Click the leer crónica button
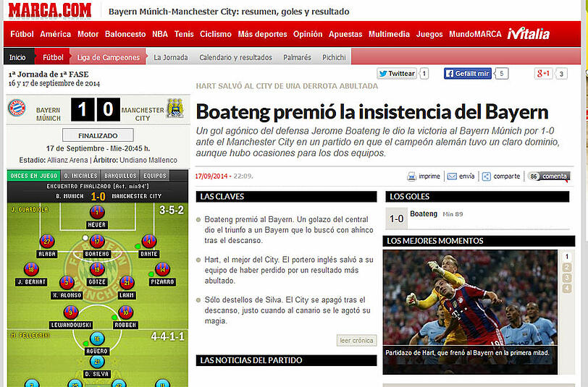Viewport: 588px width, 387px height. click(356, 341)
